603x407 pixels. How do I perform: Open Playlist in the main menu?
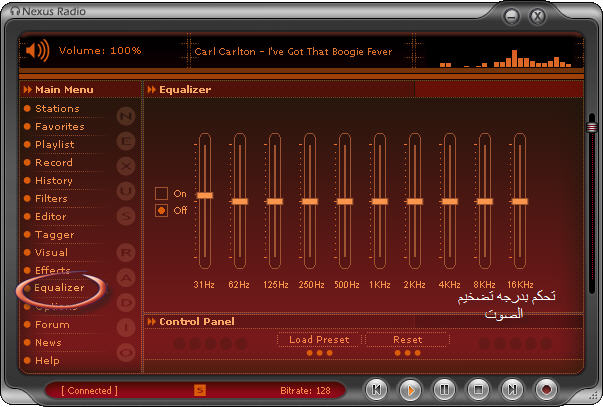55,145
